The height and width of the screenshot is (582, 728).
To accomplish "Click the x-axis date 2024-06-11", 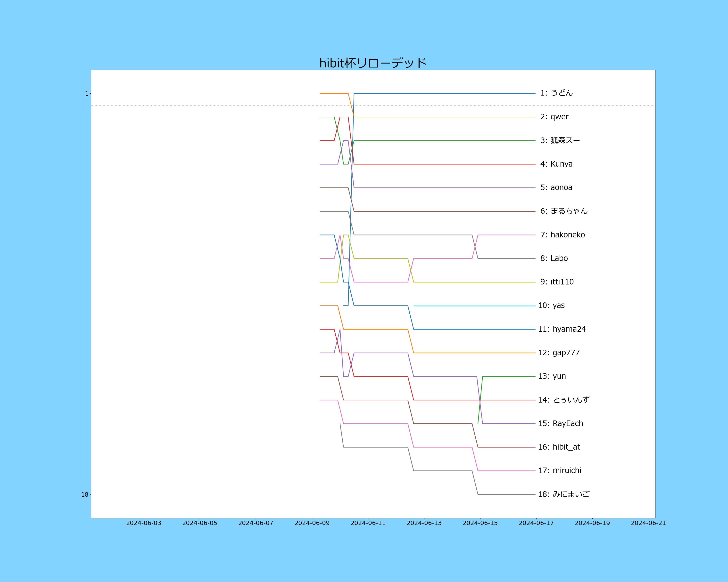I will [368, 523].
